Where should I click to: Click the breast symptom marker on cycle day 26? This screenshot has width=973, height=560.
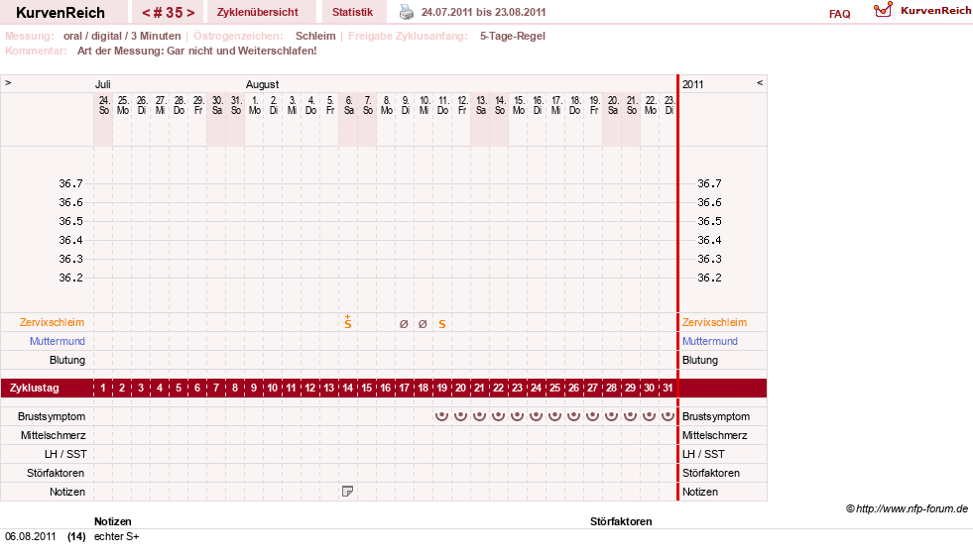[573, 415]
